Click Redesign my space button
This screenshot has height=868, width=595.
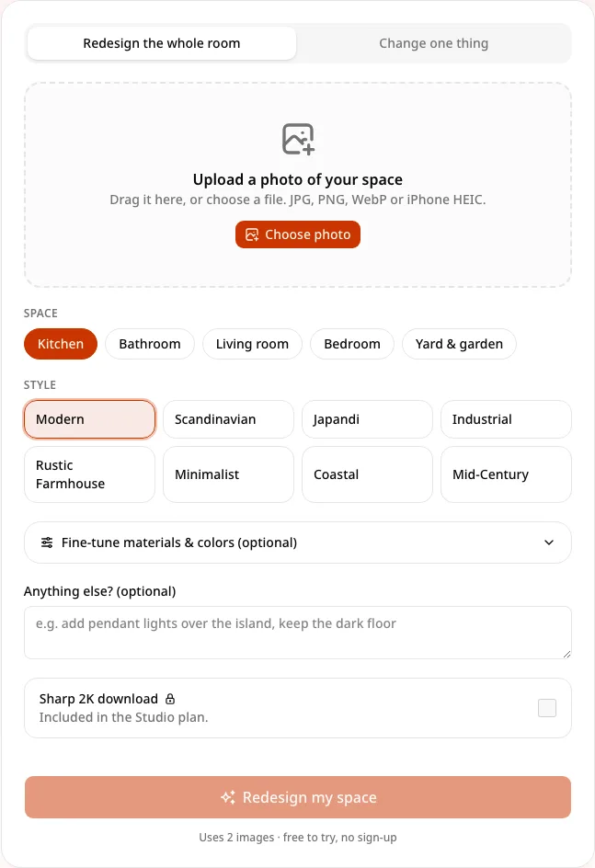(x=298, y=797)
